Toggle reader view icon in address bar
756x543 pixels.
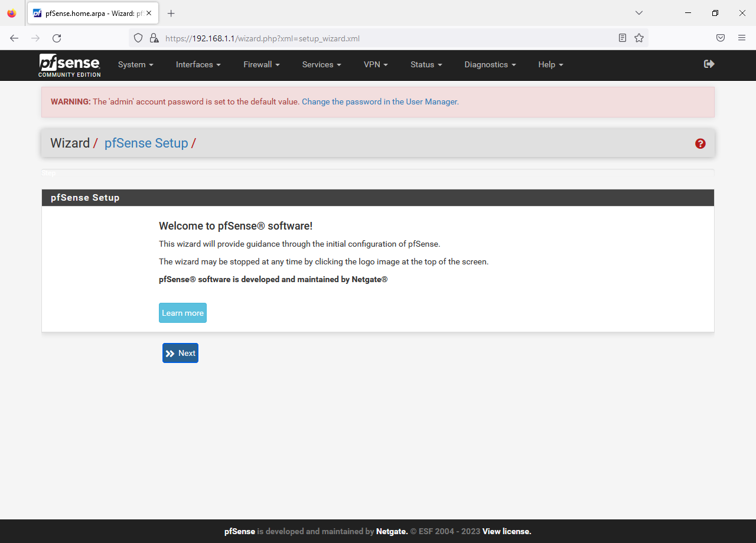coord(623,38)
